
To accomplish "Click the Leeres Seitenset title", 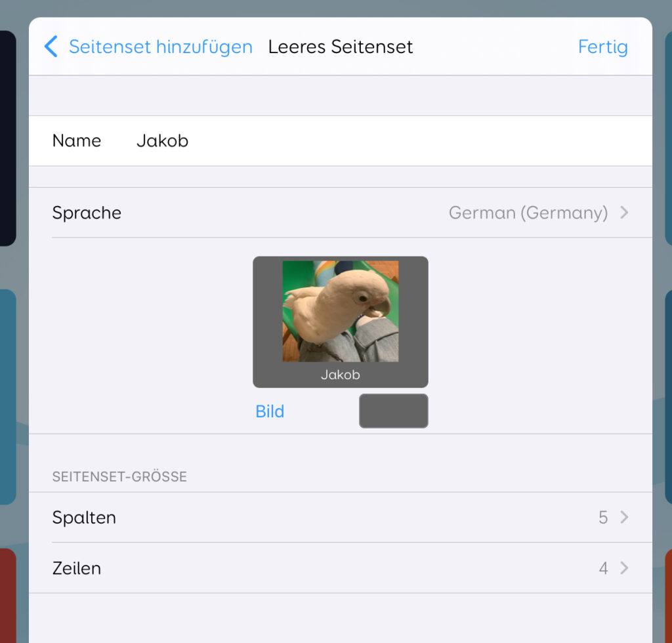I will coord(341,47).
